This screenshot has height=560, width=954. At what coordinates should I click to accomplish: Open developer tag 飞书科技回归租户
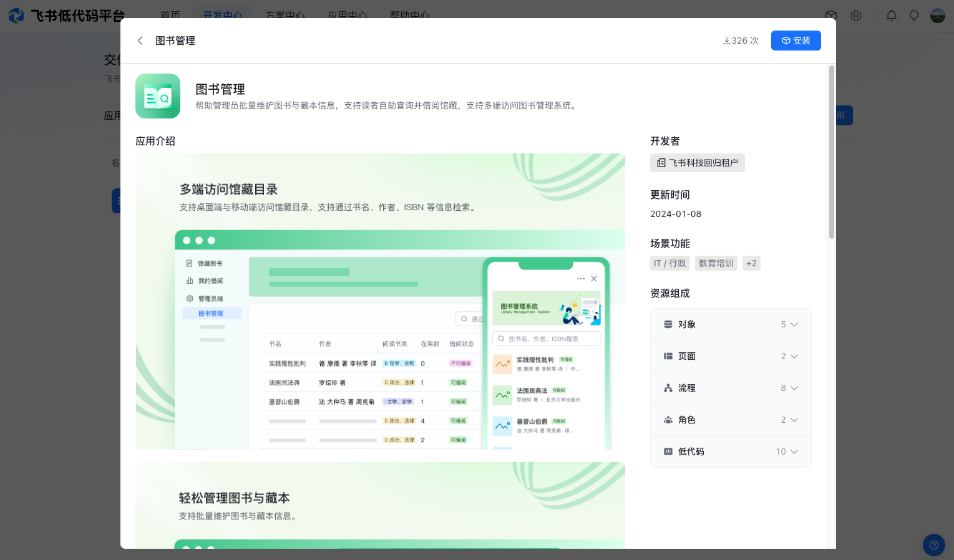pos(697,163)
